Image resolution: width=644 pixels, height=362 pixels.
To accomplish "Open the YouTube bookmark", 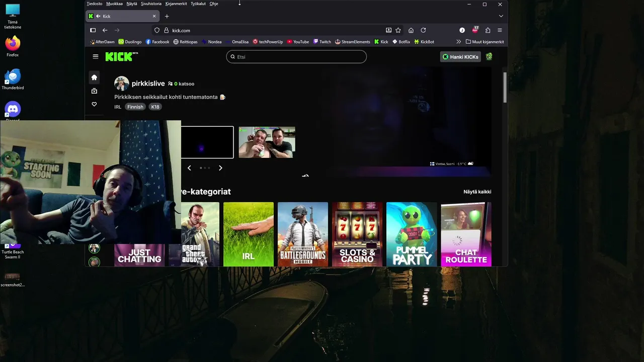I will click(298, 42).
